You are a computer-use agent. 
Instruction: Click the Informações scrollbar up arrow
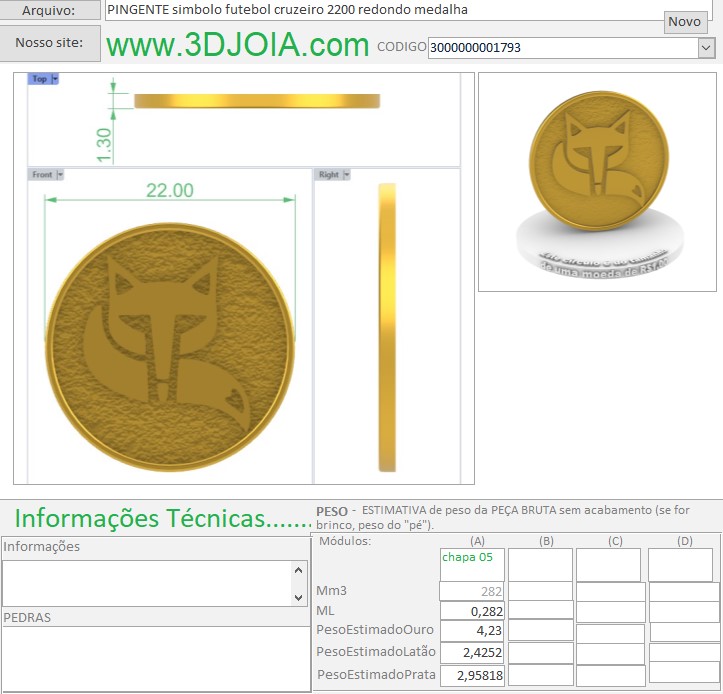click(298, 570)
